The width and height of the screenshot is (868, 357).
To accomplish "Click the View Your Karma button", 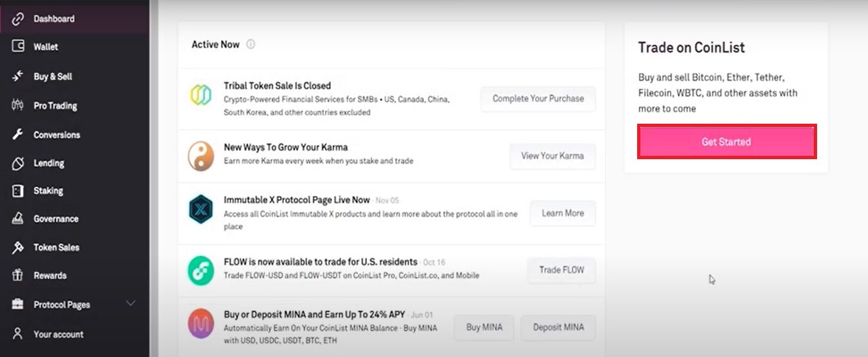I will tap(552, 156).
